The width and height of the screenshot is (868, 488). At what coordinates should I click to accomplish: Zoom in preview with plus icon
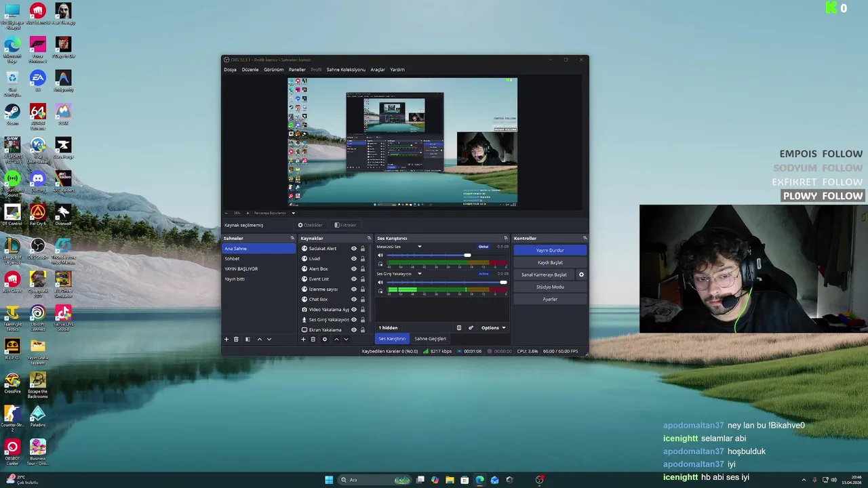coord(248,213)
